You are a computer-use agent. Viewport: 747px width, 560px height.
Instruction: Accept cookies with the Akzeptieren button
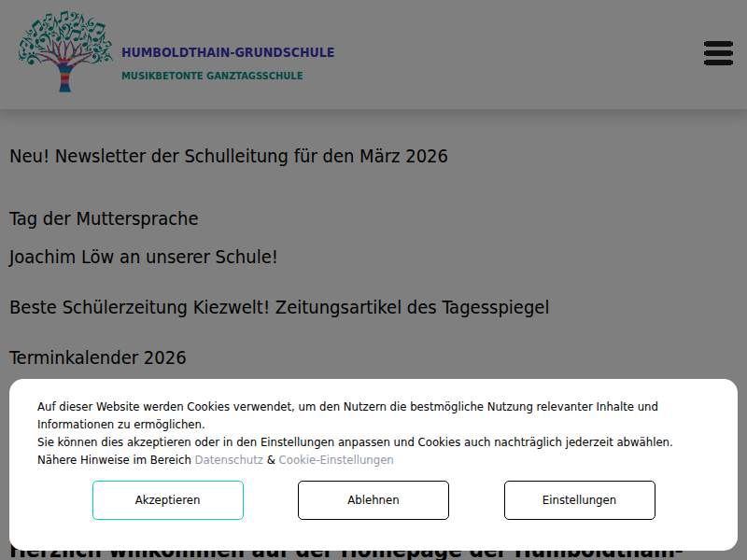pyautogui.click(x=168, y=500)
